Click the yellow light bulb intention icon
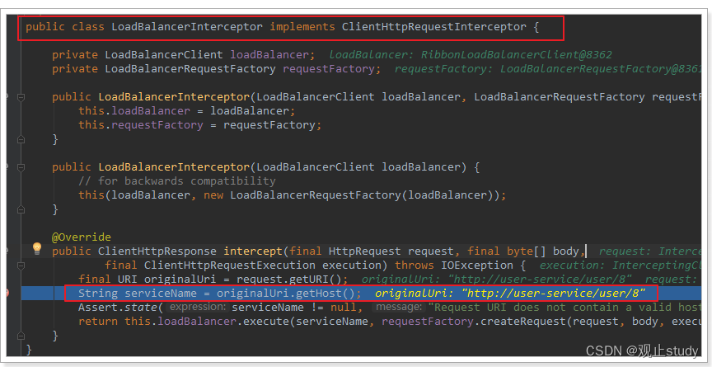 pos(37,249)
